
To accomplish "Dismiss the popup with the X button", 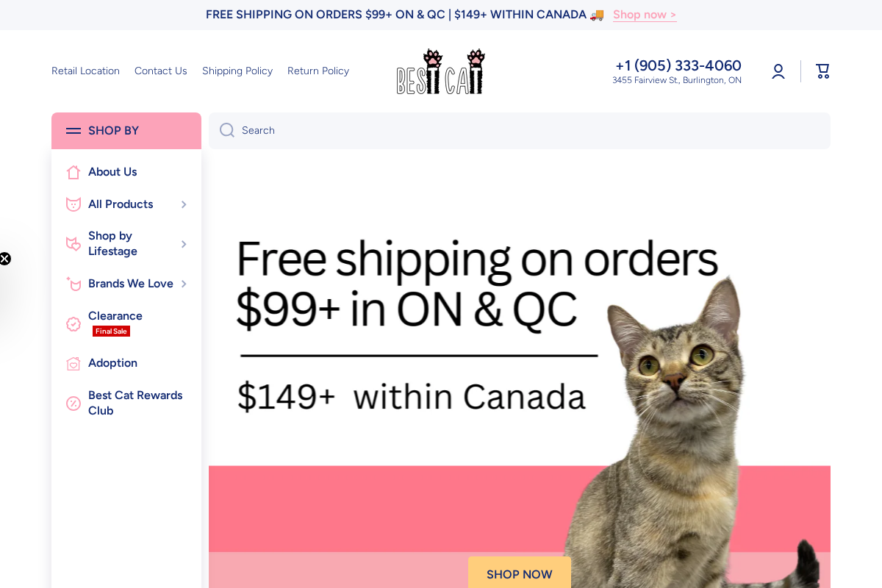I will point(5,259).
